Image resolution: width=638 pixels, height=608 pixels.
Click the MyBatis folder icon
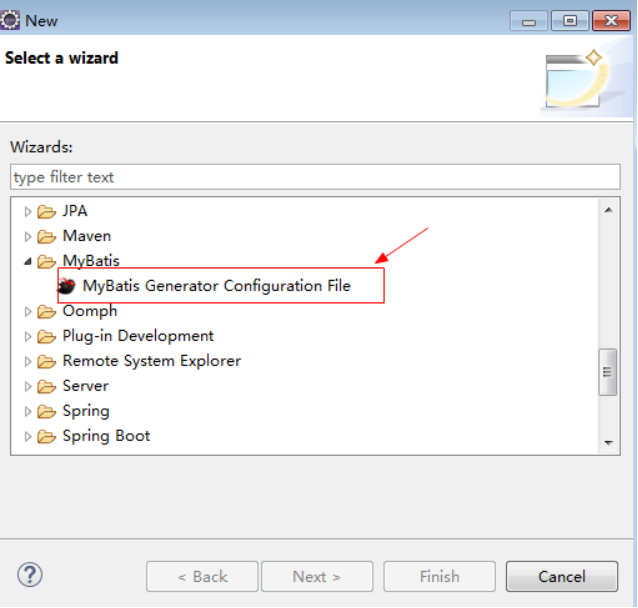(46, 262)
